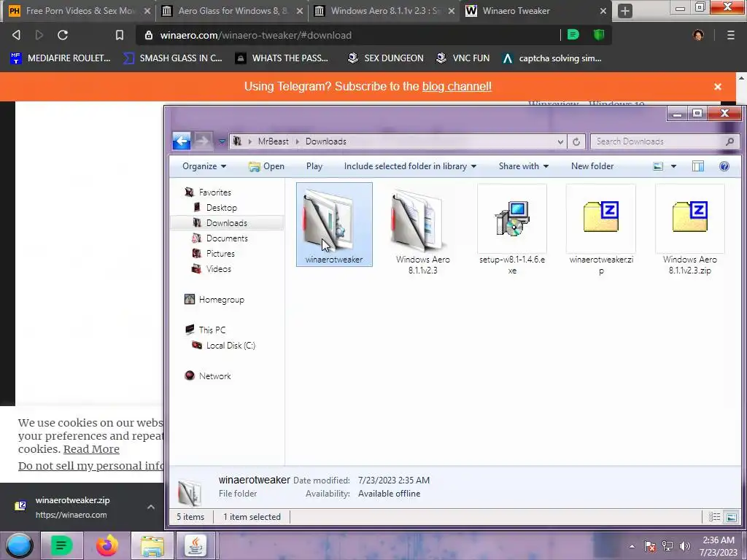
Task: Select the winaerotweaker.zip archive file
Action: (x=601, y=231)
